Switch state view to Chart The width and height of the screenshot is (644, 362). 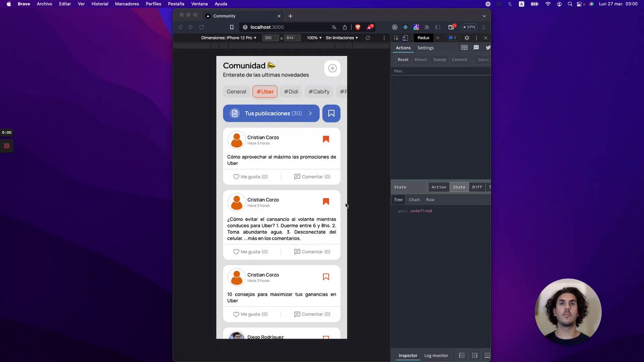coord(414,200)
